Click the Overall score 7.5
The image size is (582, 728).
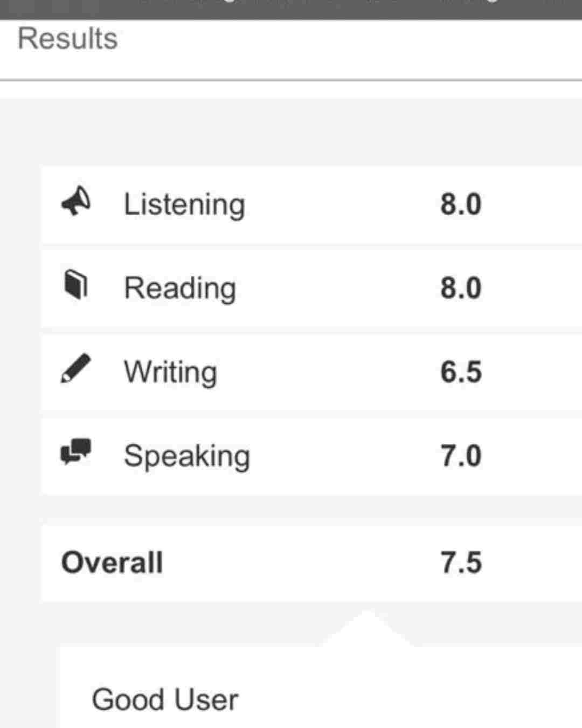[461, 562]
